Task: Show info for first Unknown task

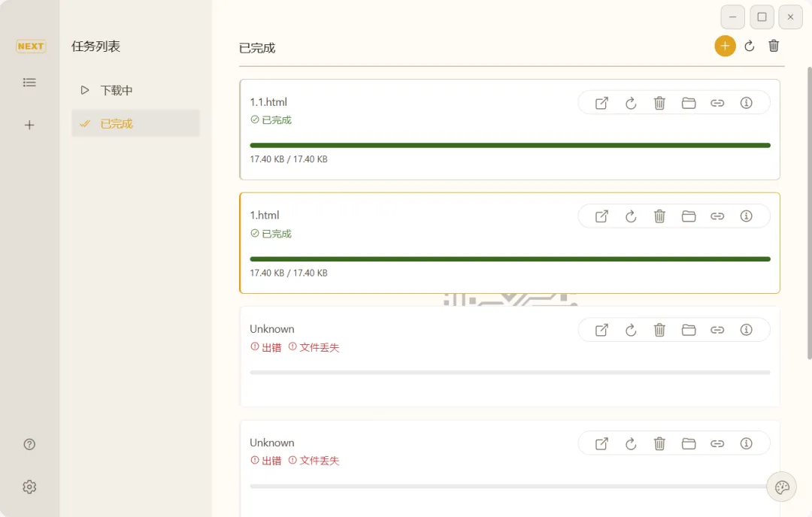Action: click(x=747, y=330)
